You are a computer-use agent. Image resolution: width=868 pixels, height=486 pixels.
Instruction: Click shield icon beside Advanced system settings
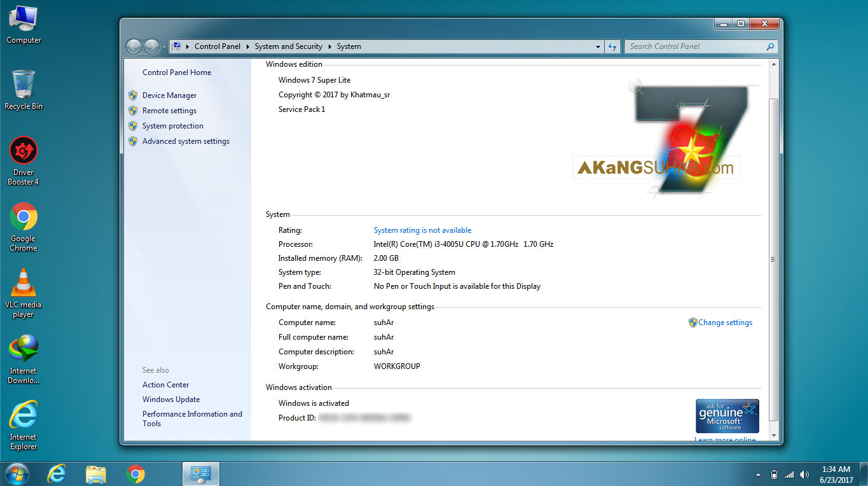[x=133, y=141]
